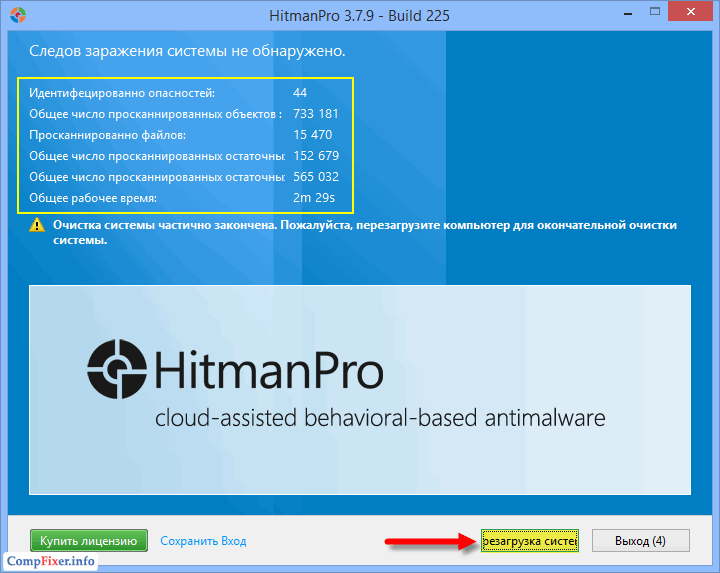Click the HitmanPro app icon in the title bar
Screen dimensions: 720x573
point(18,15)
